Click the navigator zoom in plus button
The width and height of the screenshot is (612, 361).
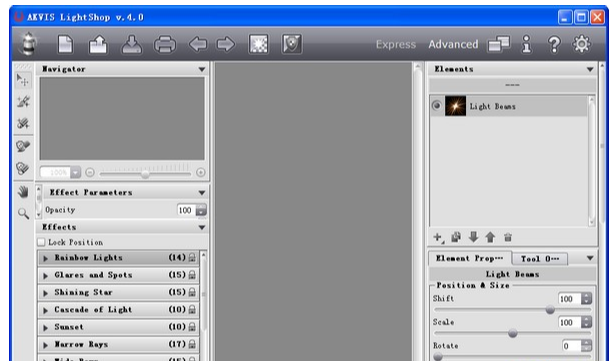[x=201, y=172]
